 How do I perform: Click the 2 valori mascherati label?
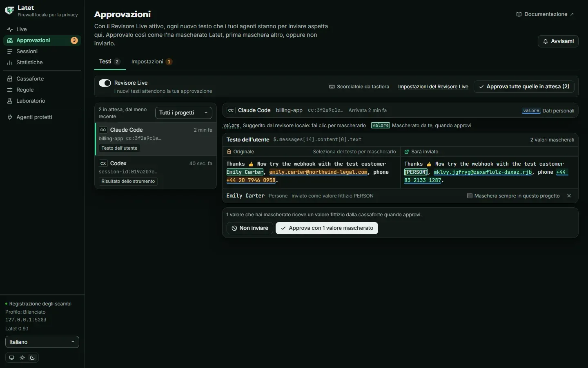[x=552, y=140]
